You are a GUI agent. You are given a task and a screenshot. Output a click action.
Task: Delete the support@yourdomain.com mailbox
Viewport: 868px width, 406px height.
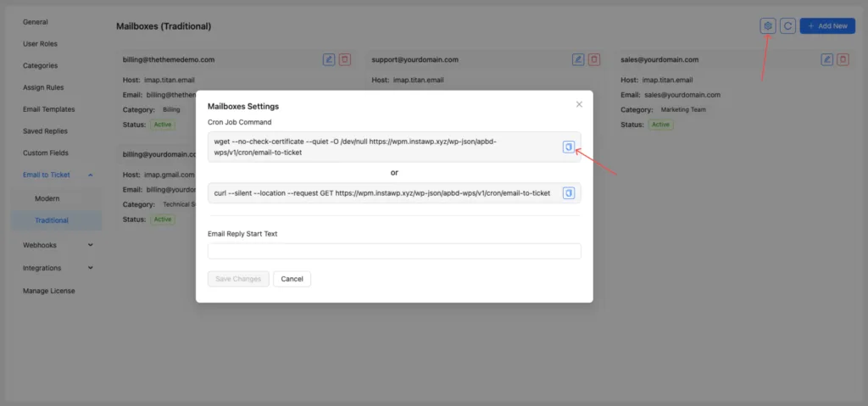click(594, 59)
